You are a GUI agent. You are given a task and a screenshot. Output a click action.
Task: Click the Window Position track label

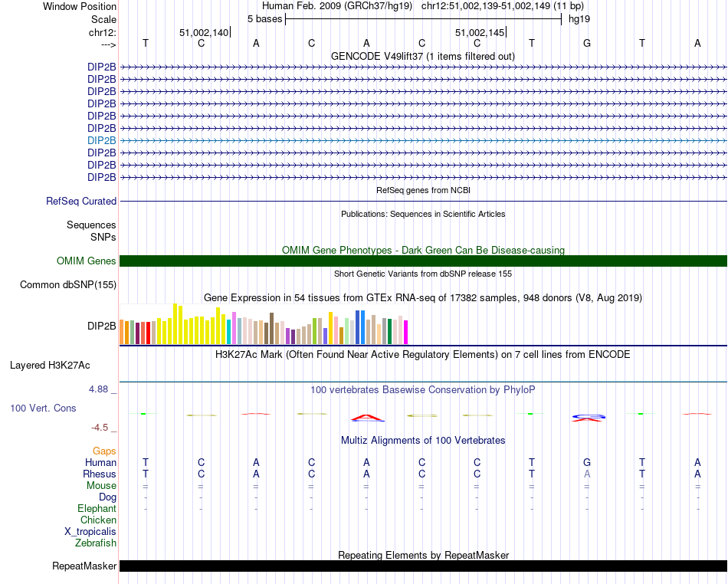tap(80, 6)
